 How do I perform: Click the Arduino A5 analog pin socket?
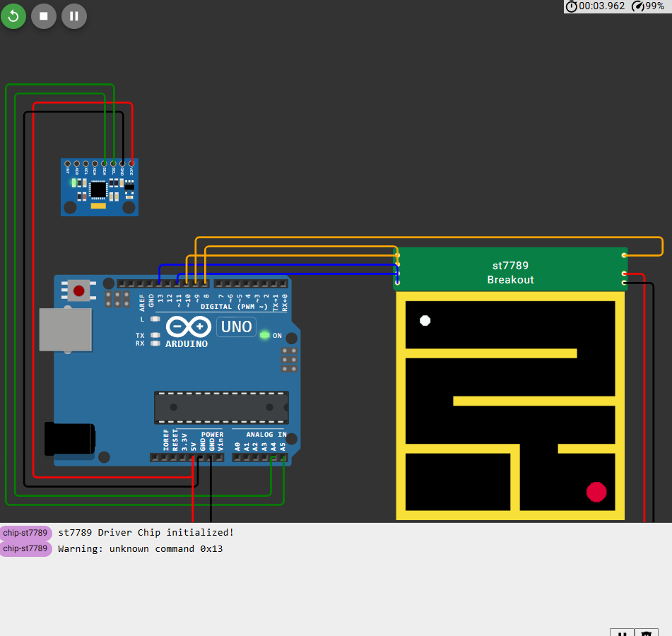(283, 458)
